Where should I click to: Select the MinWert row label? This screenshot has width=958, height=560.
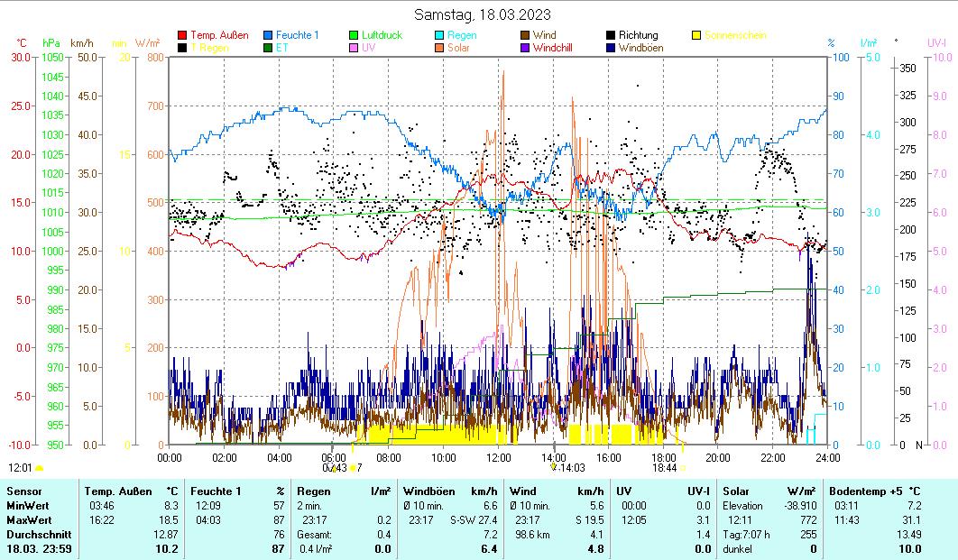tap(27, 506)
